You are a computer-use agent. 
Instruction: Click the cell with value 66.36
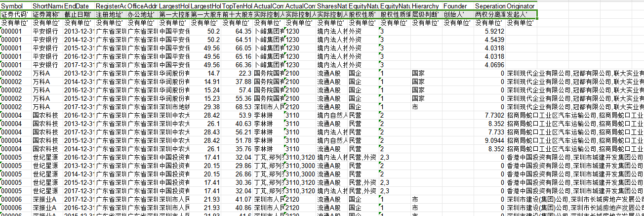coord(237,64)
